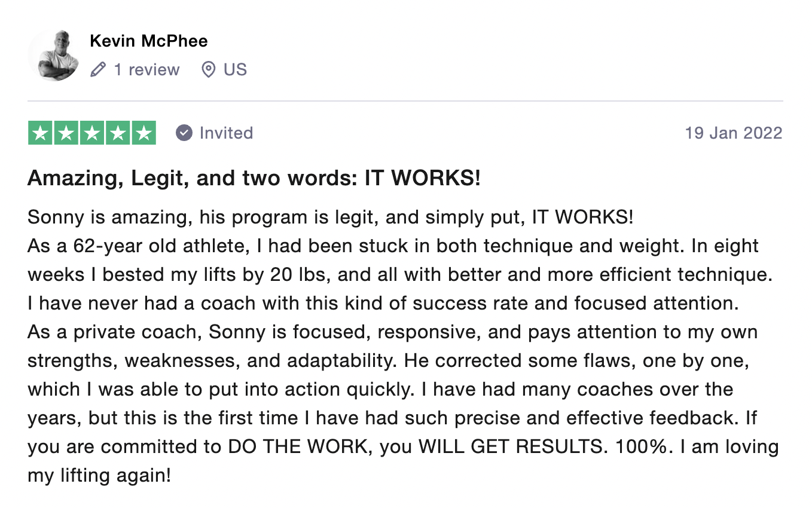Click the US country label
This screenshot has height=508, width=812.
[x=235, y=70]
